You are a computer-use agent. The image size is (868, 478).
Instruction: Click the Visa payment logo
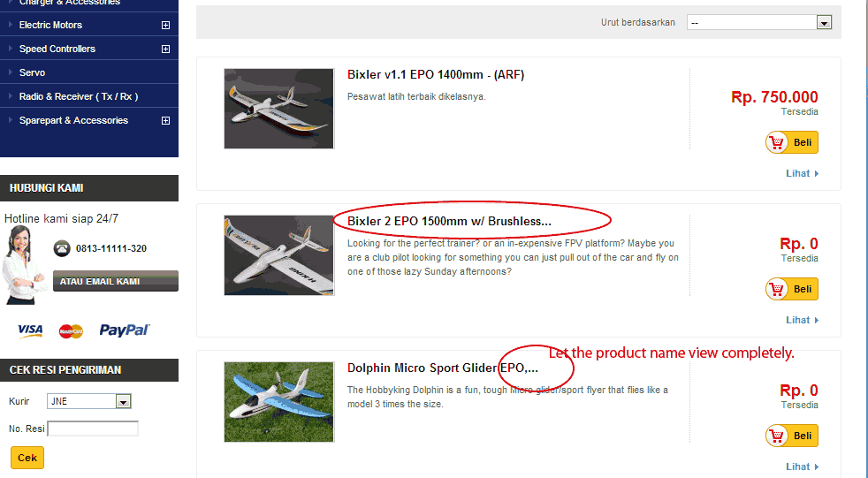[30, 330]
